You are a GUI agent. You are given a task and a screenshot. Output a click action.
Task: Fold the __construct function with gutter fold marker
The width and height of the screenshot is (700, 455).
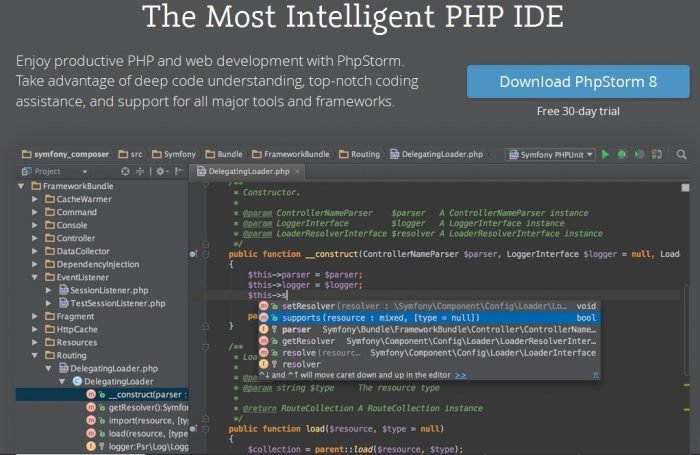click(x=206, y=255)
